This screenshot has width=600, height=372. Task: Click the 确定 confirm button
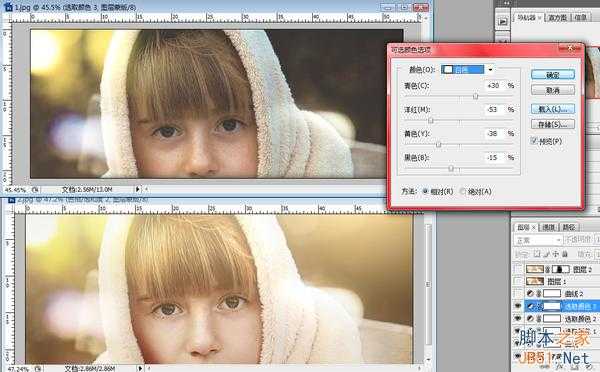point(553,75)
